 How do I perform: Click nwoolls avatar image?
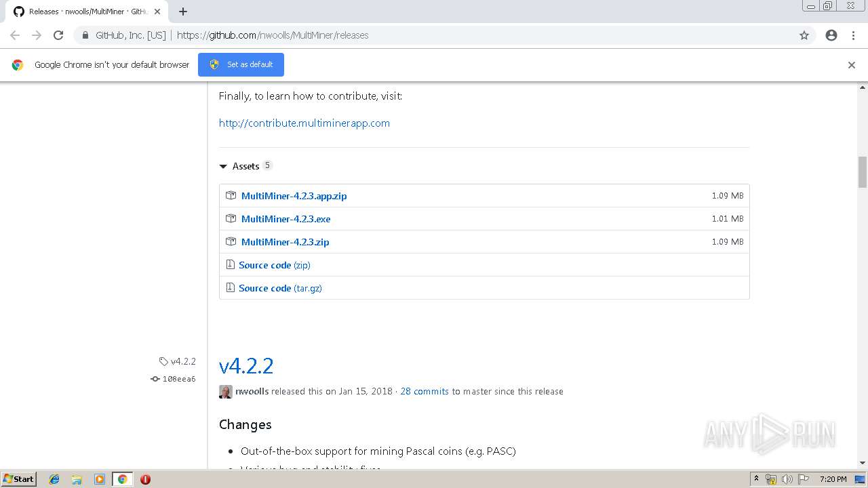coord(226,392)
